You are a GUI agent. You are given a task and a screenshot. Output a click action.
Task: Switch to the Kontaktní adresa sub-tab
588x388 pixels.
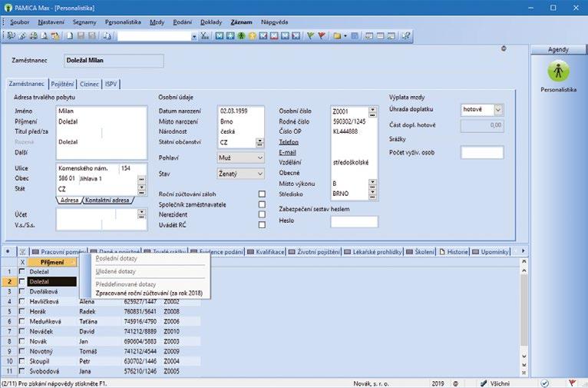[107, 200]
